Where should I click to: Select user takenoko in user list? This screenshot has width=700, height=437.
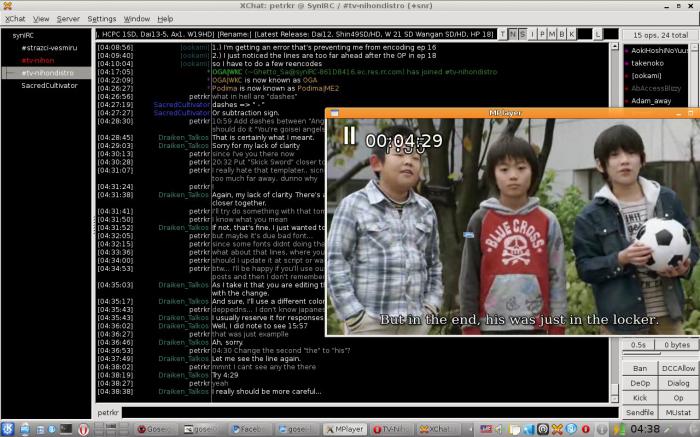(x=656, y=63)
